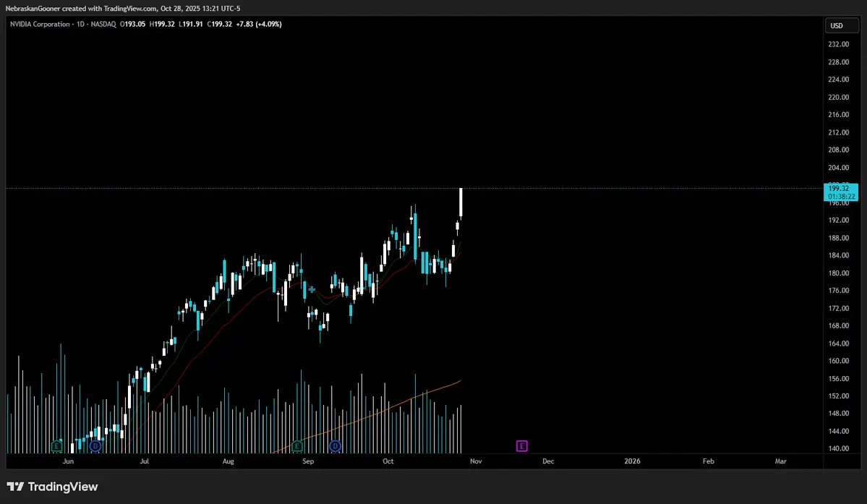The height and width of the screenshot is (504, 867).
Task: Click the Aug label on time axis
Action: (228, 461)
